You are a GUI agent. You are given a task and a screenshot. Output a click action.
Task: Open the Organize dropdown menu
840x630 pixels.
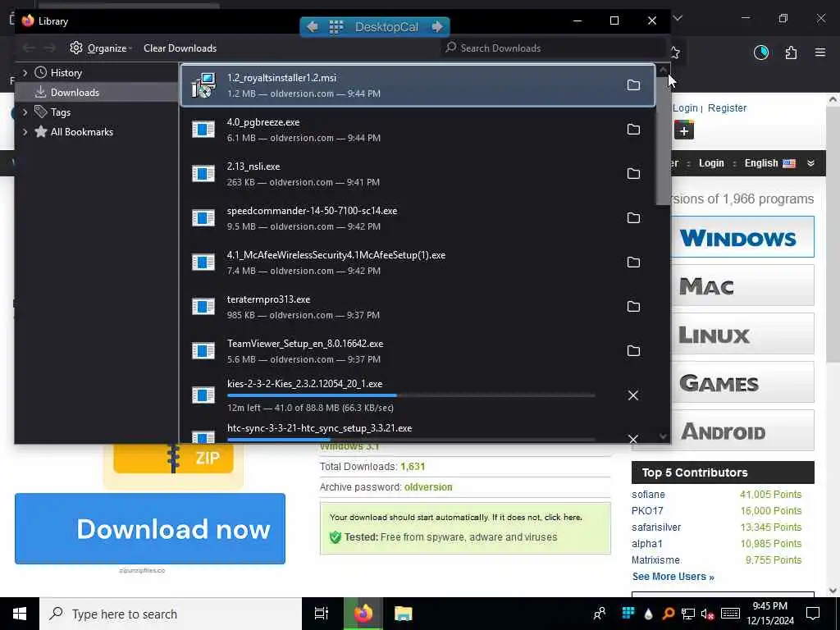point(101,48)
